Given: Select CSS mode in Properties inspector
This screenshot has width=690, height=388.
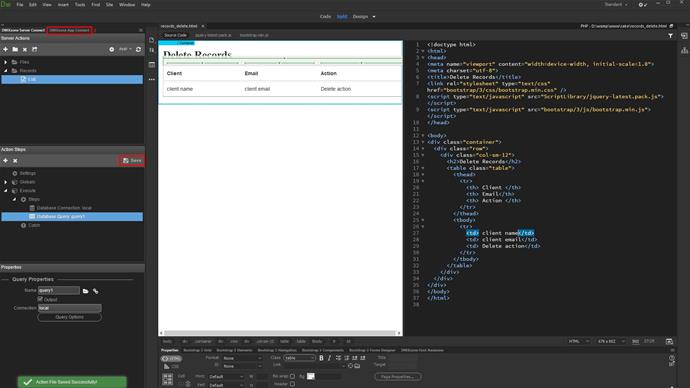Looking at the screenshot, I should [x=171, y=366].
